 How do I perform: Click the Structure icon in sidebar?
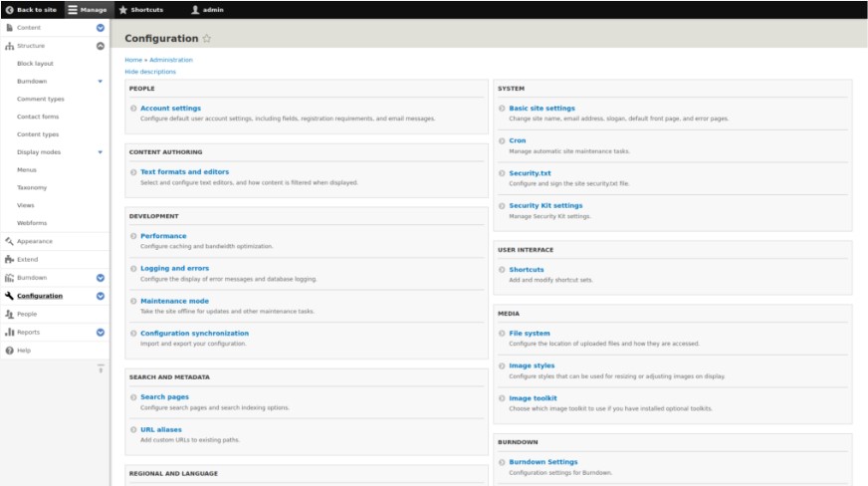point(9,46)
